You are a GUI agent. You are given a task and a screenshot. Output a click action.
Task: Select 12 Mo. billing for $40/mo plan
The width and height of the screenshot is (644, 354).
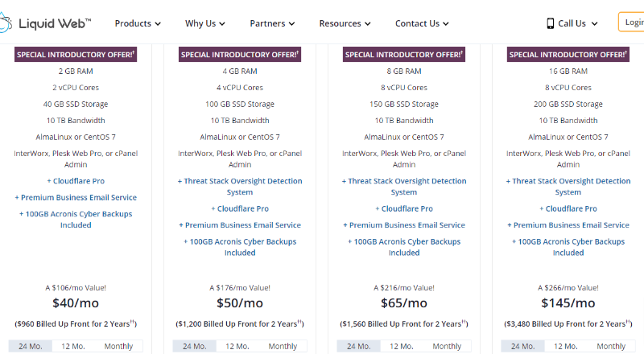point(72,346)
